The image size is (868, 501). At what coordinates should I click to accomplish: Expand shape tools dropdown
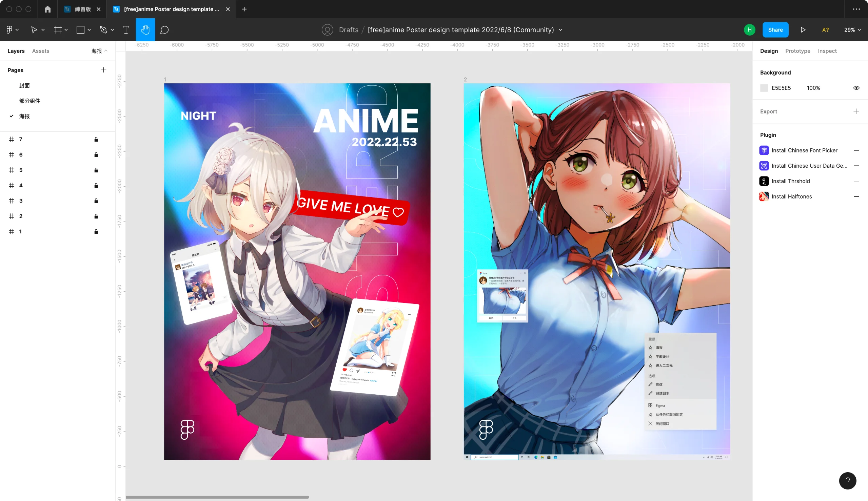pos(89,30)
